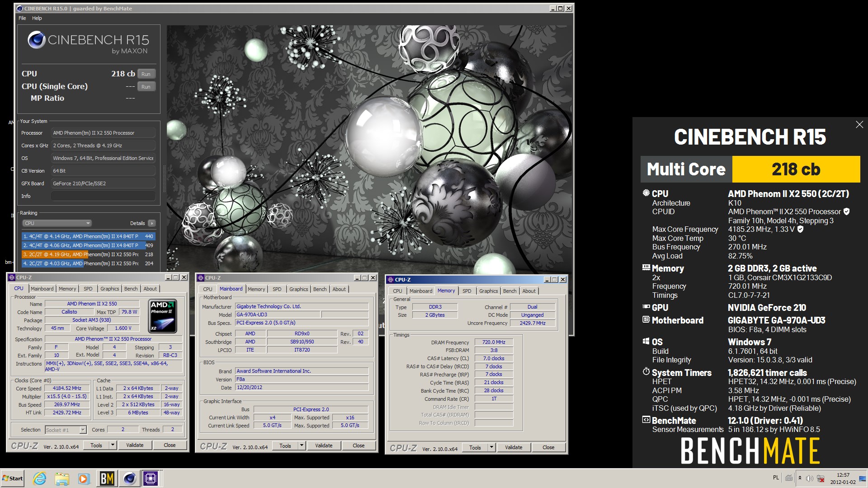Open About tab in CPU-Z Memory window
The width and height of the screenshot is (868, 488).
[529, 291]
